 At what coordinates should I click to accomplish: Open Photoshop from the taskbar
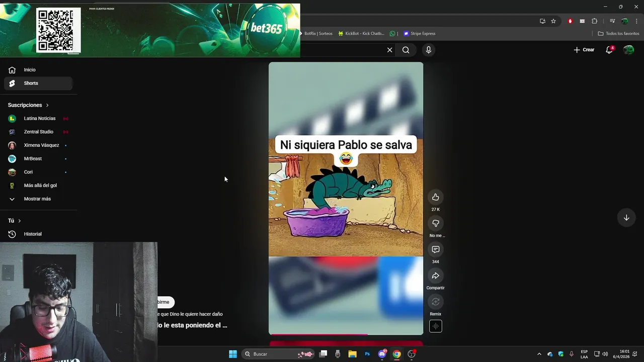pos(367,354)
